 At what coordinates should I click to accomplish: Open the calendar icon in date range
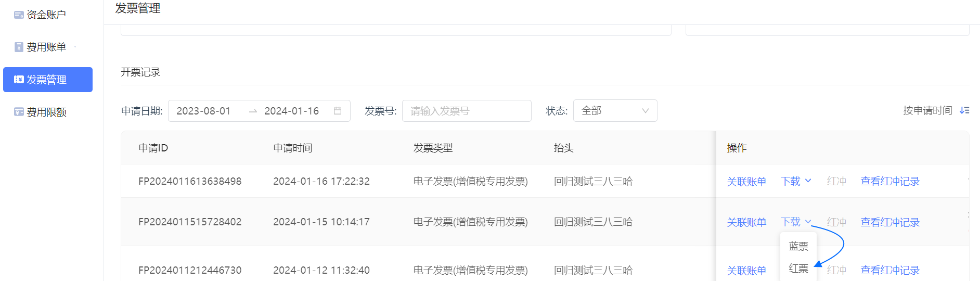tap(338, 111)
